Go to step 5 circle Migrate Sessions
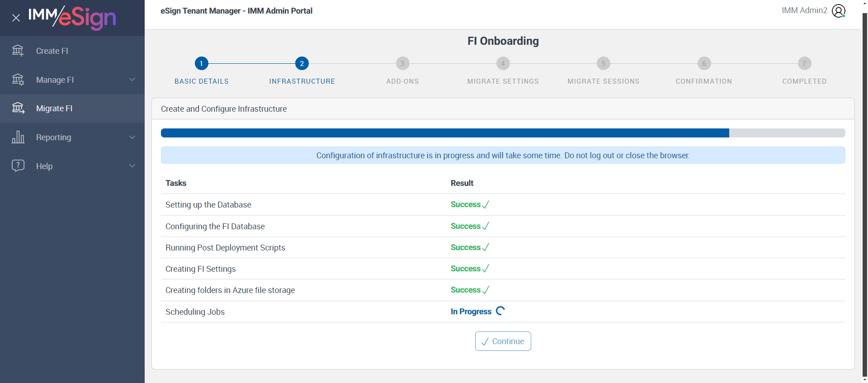Screen dimensions: 868x383 point(604,63)
